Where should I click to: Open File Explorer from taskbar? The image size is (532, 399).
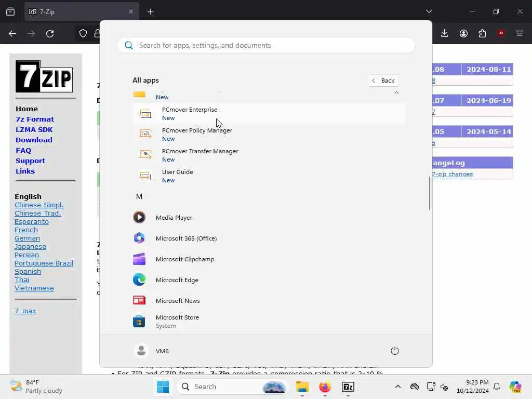click(302, 387)
